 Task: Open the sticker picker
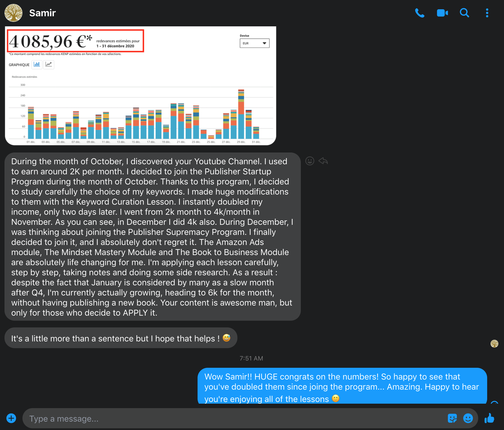tap(452, 418)
